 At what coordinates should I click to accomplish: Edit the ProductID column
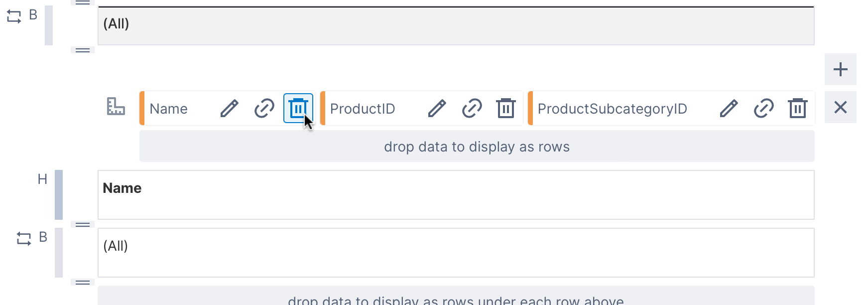tap(437, 108)
